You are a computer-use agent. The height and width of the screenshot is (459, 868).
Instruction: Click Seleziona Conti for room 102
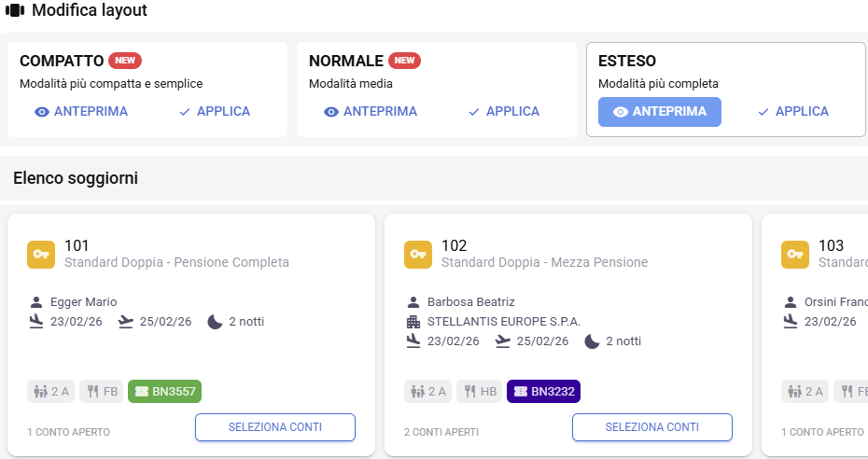(x=652, y=427)
